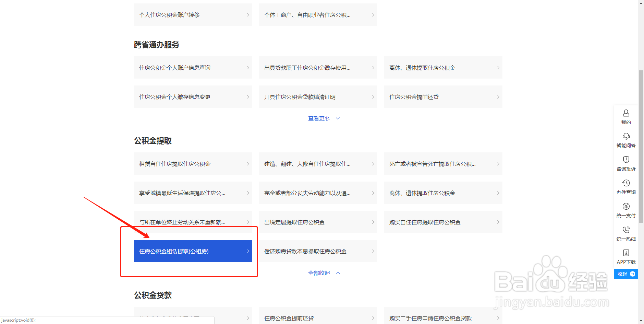Open 出境定居提取住房公积金
The width and height of the screenshot is (644, 324).
coord(318,222)
